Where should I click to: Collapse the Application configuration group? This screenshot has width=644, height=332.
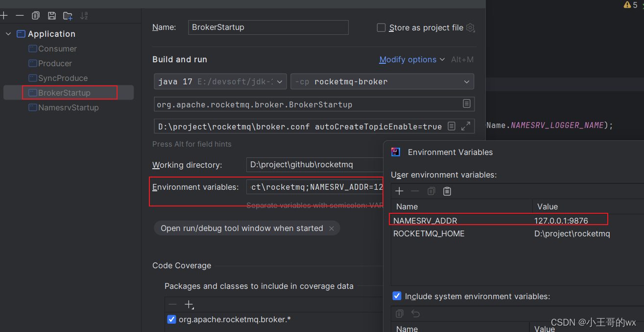tap(8, 34)
